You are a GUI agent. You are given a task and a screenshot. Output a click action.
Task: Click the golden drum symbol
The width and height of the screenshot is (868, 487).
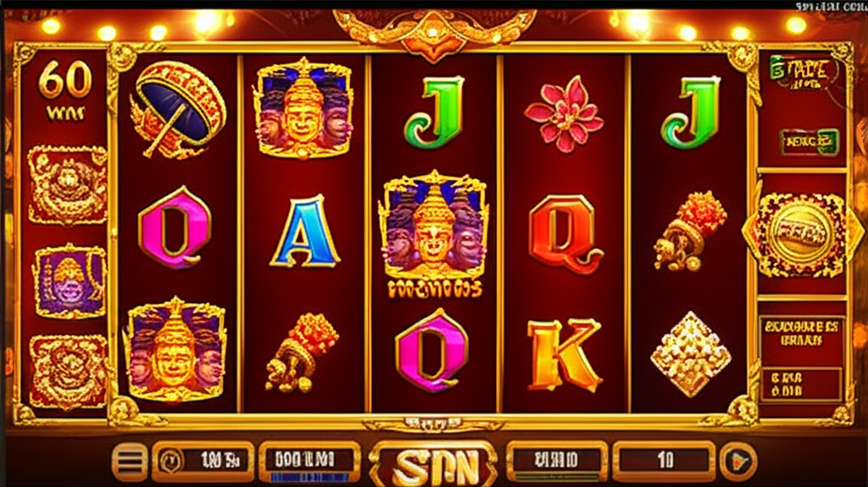click(x=177, y=108)
